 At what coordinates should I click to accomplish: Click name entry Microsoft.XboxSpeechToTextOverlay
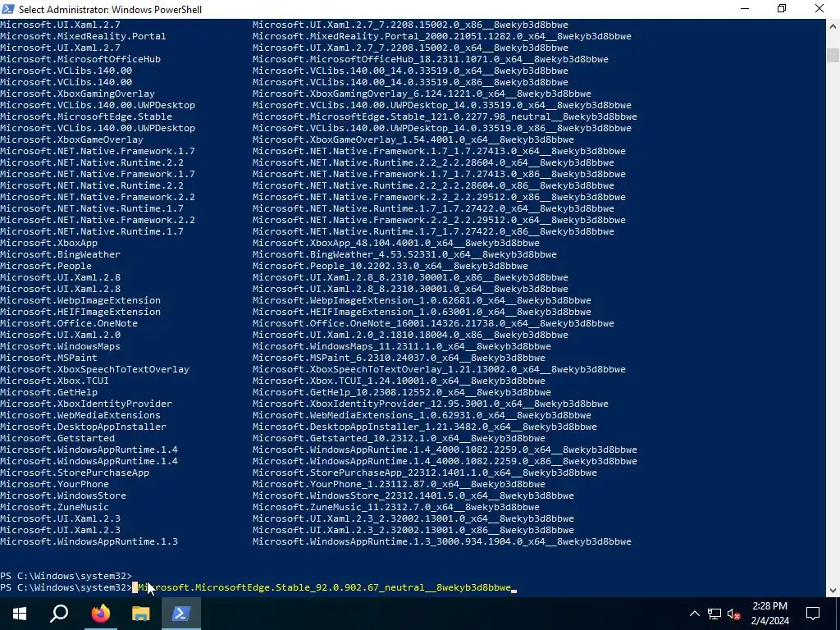pyautogui.click(x=95, y=370)
